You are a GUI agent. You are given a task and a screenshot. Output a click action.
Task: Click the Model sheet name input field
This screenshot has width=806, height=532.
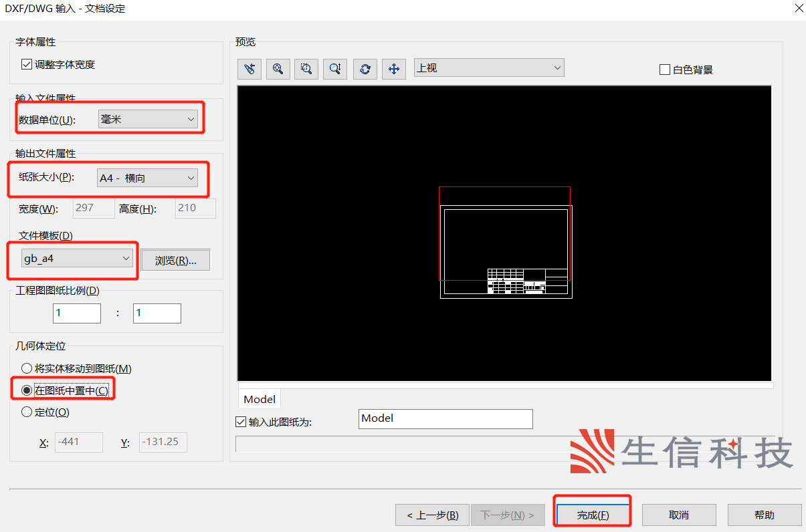pyautogui.click(x=446, y=419)
